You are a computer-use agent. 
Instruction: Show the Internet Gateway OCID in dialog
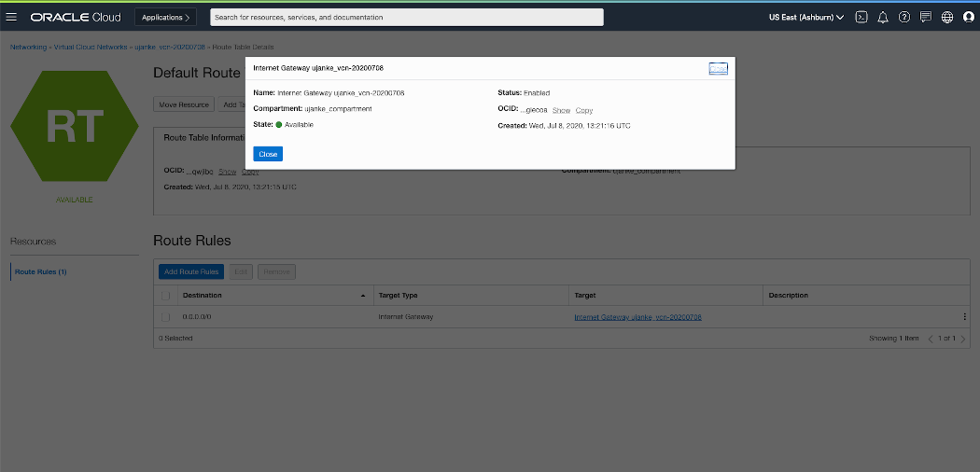coord(561,110)
